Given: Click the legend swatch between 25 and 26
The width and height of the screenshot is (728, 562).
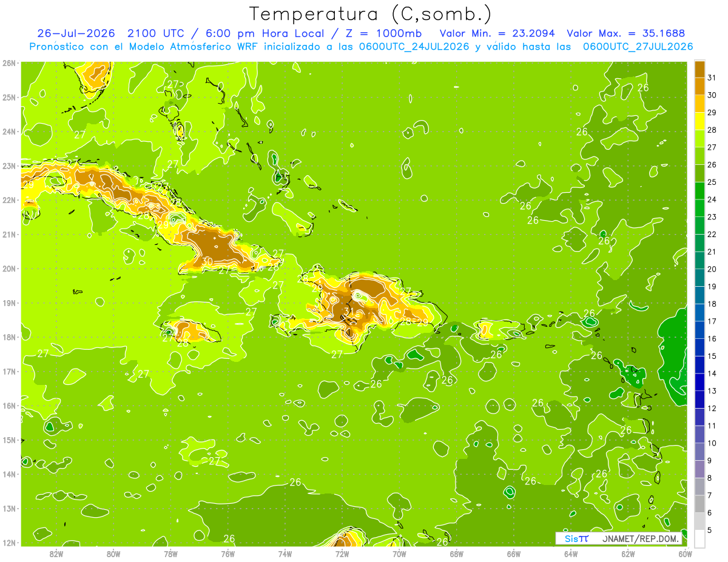Looking at the screenshot, I should 699,173.
